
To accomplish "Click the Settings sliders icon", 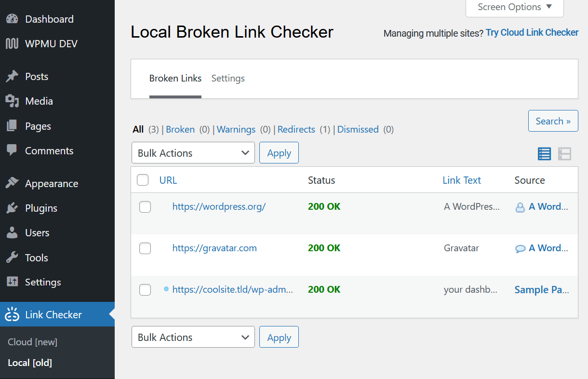I will coord(12,283).
